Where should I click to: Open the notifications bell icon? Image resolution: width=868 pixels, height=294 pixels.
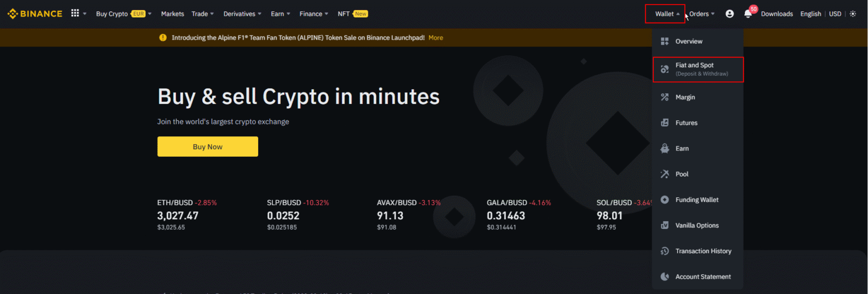point(748,14)
